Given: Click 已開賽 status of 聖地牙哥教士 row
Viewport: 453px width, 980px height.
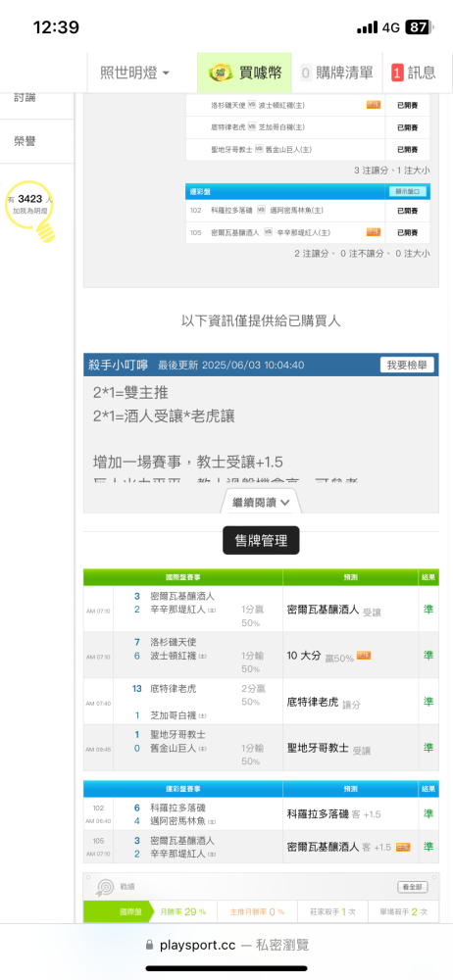Looking at the screenshot, I should click(x=407, y=149).
